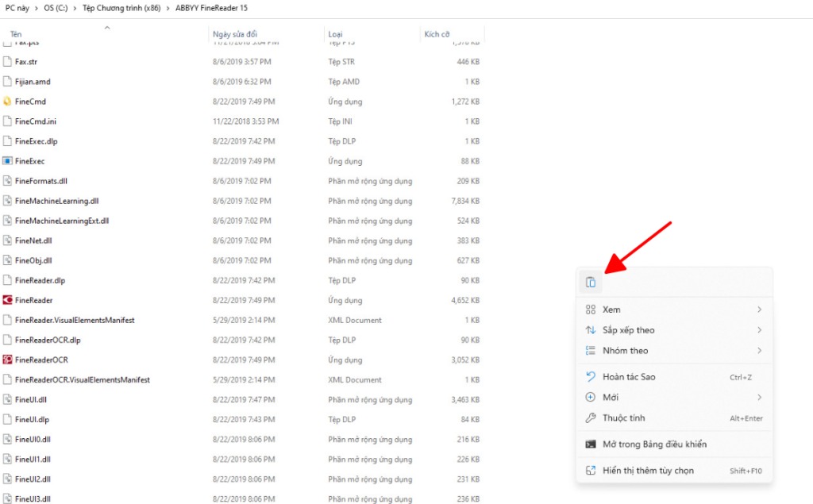Click ABBYY FineReader 15 breadcrumb segment
The height and width of the screenshot is (504, 813).
coord(211,8)
